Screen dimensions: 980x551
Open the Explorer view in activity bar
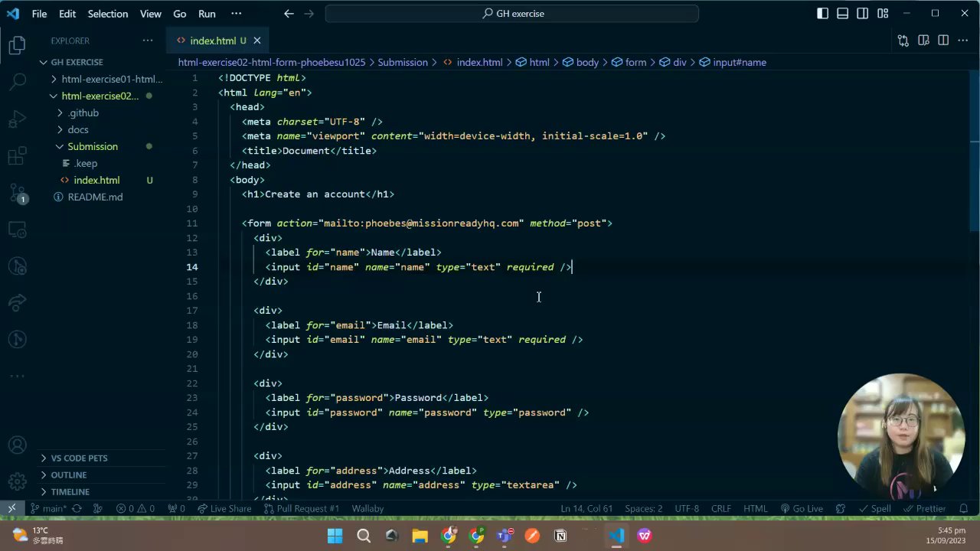tap(17, 46)
